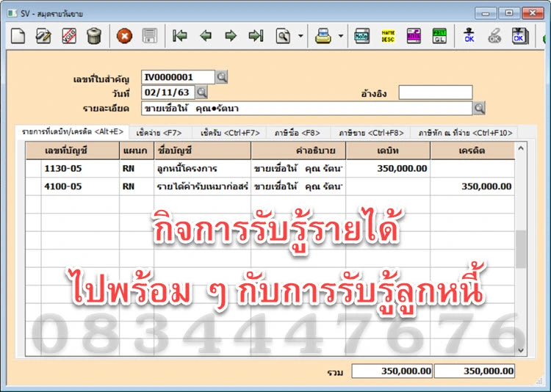The height and width of the screenshot is (392, 551).
Task: Click the grid scrollbar down arrow
Action: [521, 350]
